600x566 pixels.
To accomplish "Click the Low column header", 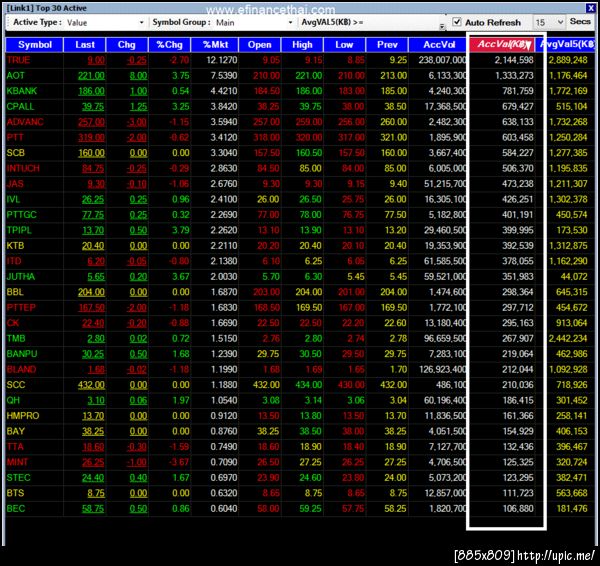I will pos(344,45).
